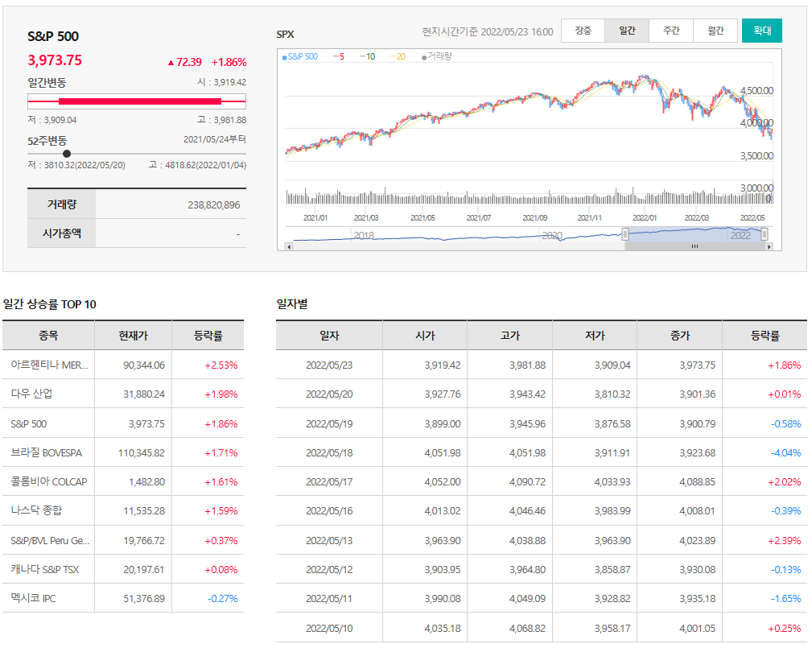The image size is (812, 648).
Task: Click the -4.04% change value
Action: pyautogui.click(x=785, y=452)
